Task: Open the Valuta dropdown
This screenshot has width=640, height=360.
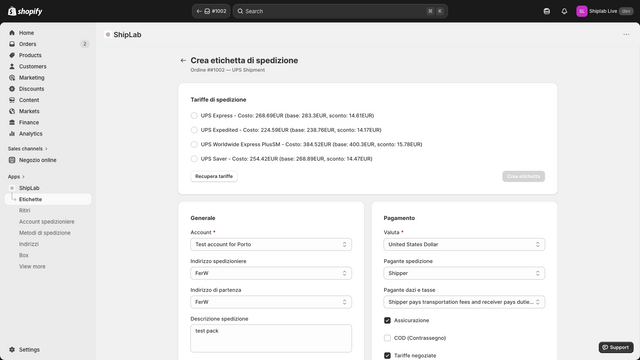Action: [464, 244]
